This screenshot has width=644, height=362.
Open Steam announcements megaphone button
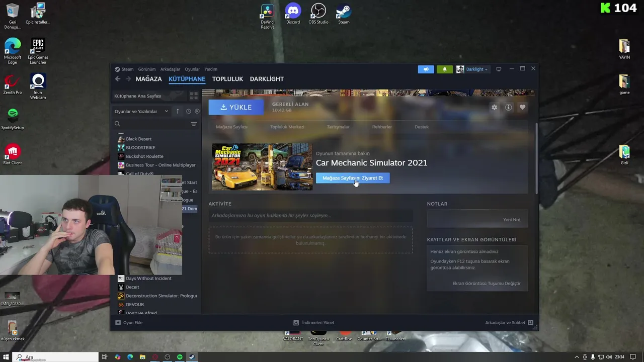tap(426, 69)
